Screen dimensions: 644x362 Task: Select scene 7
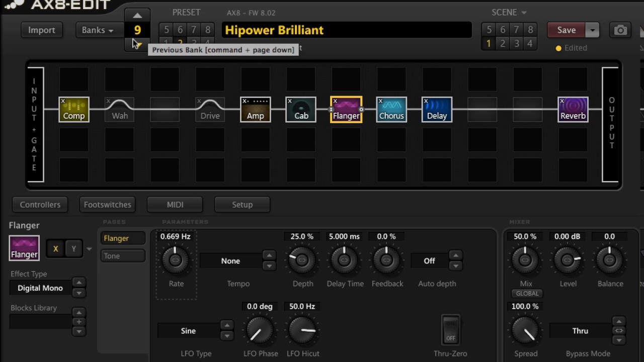click(x=516, y=30)
